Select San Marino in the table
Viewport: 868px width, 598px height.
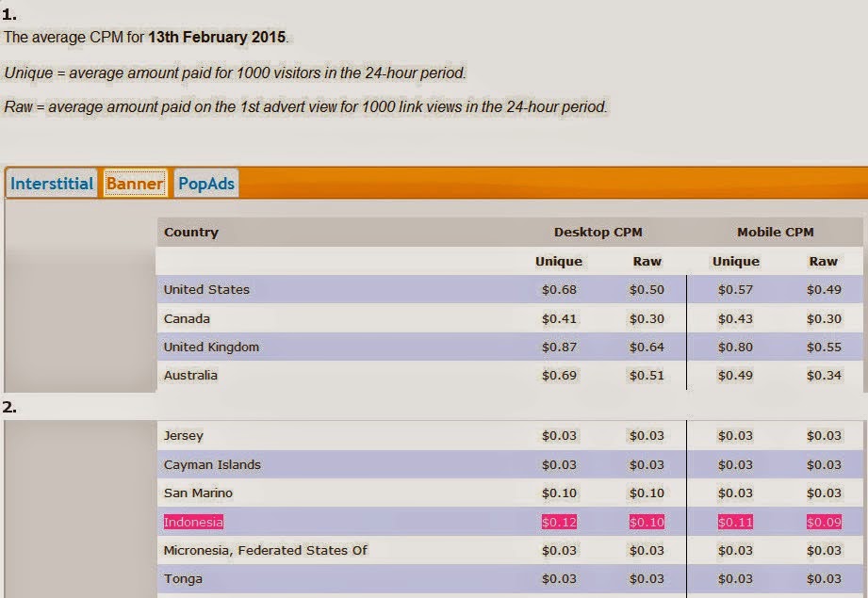[x=196, y=493]
